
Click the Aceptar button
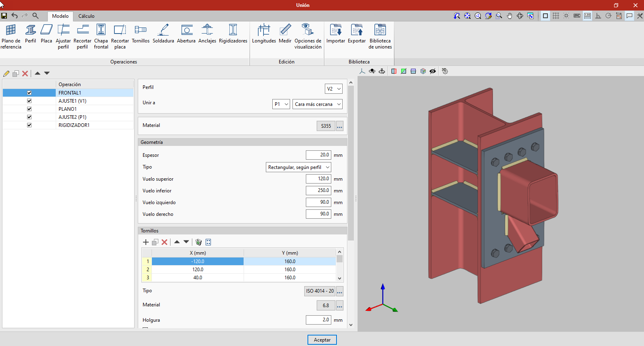[x=322, y=340]
